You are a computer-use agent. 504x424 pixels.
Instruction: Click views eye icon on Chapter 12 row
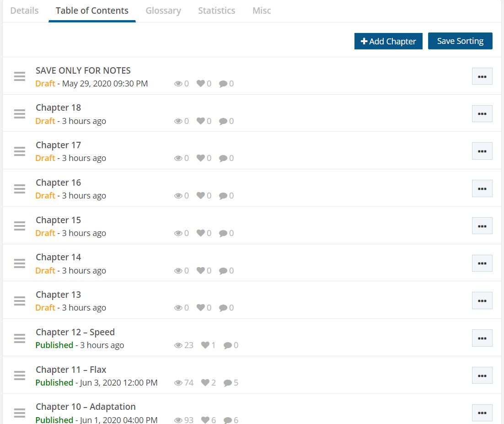[x=178, y=345]
